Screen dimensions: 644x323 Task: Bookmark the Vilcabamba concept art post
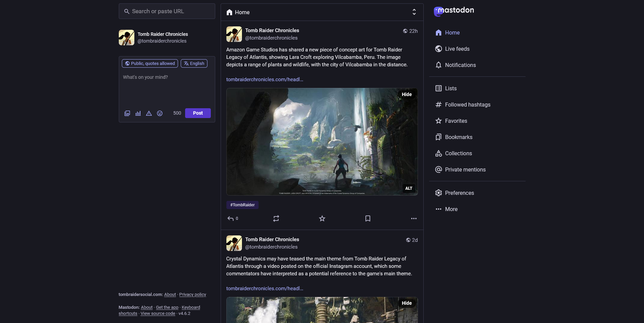point(368,218)
